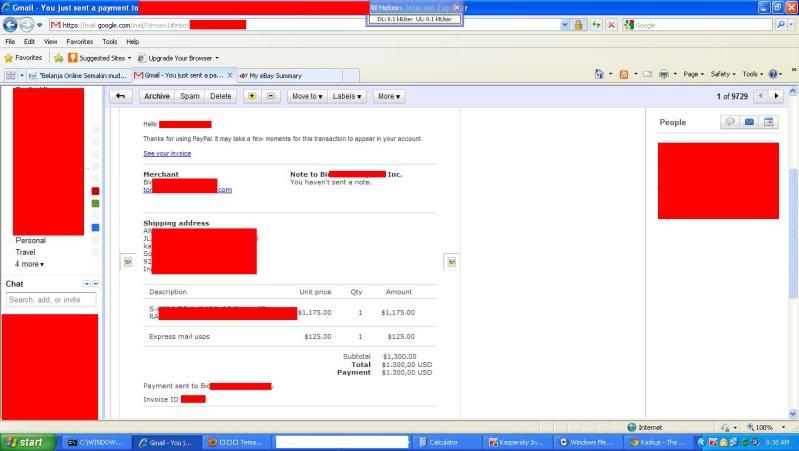Open the Safety dropdown menu
The image size is (799, 451).
click(723, 74)
